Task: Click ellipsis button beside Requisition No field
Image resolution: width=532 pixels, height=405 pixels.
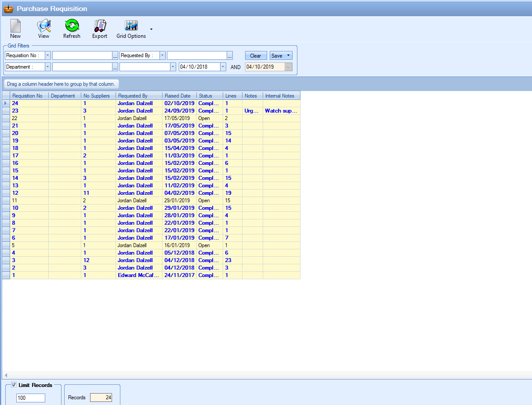Action: pyautogui.click(x=115, y=56)
